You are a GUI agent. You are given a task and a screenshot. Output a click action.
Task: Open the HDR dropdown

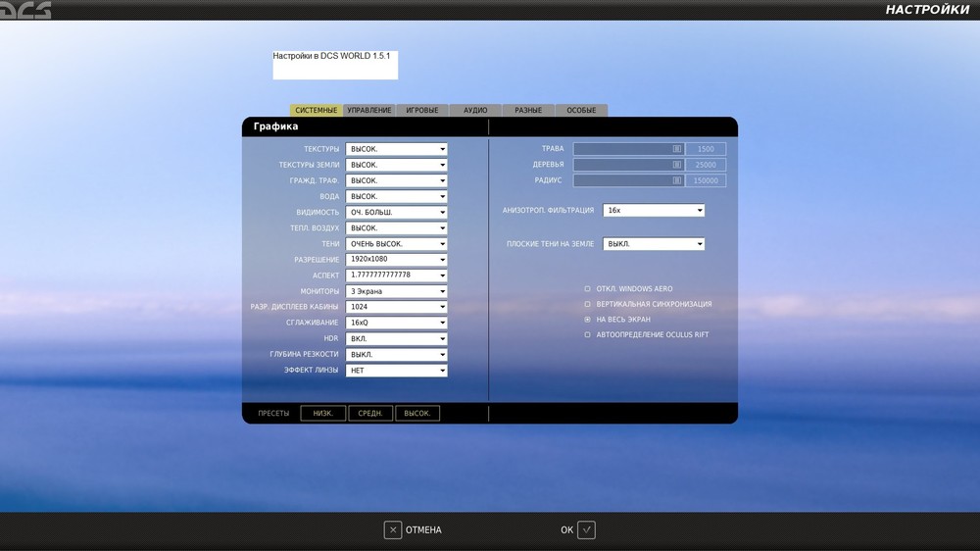396,339
